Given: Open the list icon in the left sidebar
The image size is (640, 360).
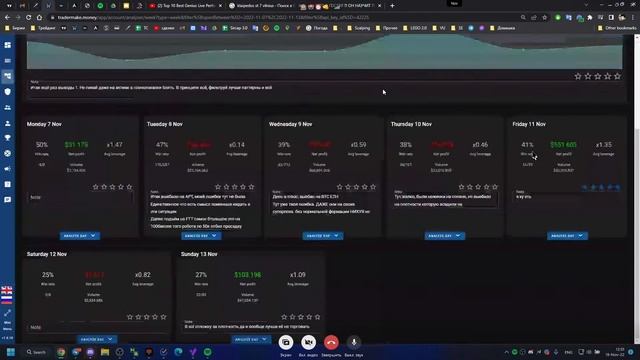Looking at the screenshot, I should 7,60.
